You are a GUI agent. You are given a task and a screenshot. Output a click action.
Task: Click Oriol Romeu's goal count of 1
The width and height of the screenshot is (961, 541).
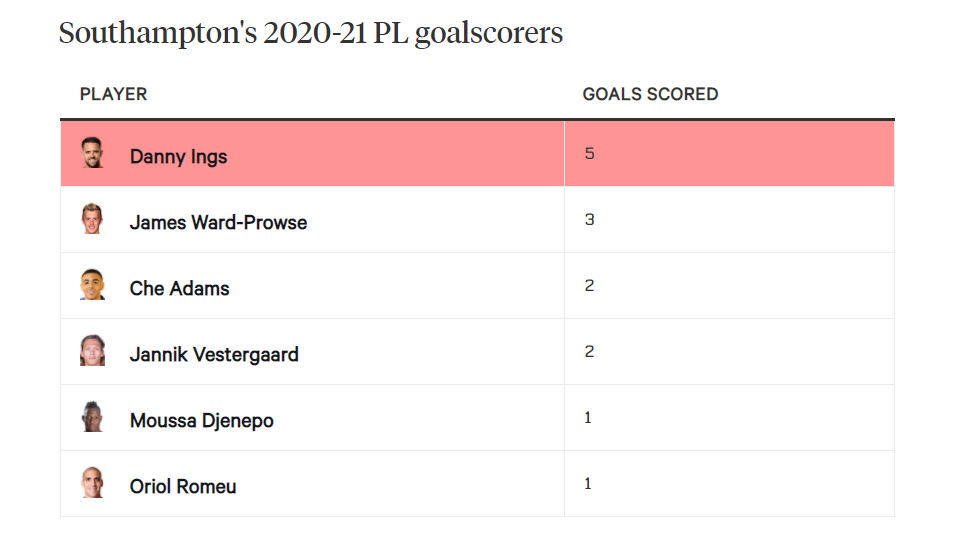tap(588, 484)
